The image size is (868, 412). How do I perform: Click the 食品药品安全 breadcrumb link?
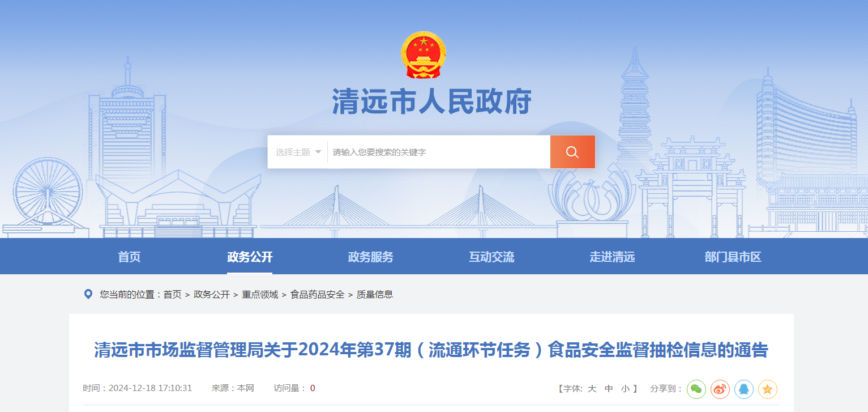318,294
